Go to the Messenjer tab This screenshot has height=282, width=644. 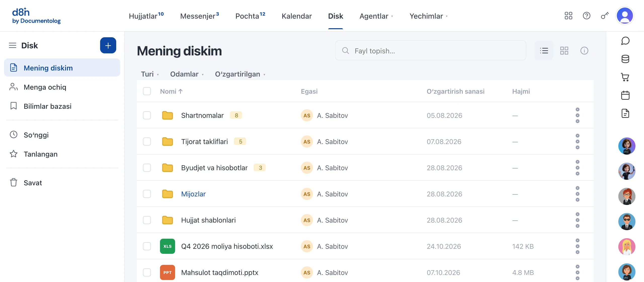pyautogui.click(x=199, y=16)
